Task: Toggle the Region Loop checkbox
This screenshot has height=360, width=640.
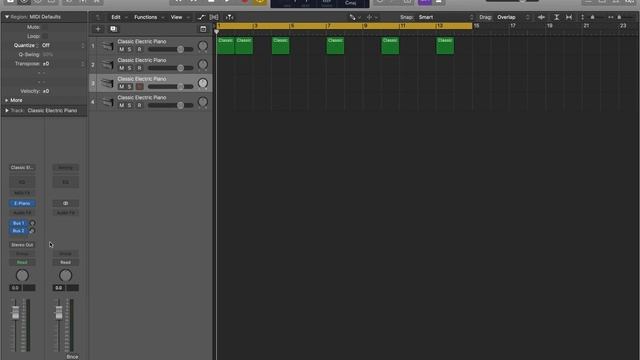Action: pyautogui.click(x=45, y=36)
